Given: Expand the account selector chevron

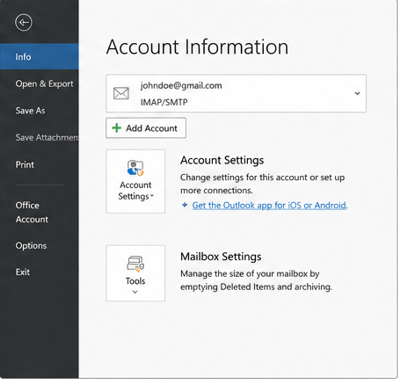Looking at the screenshot, I should [x=357, y=93].
